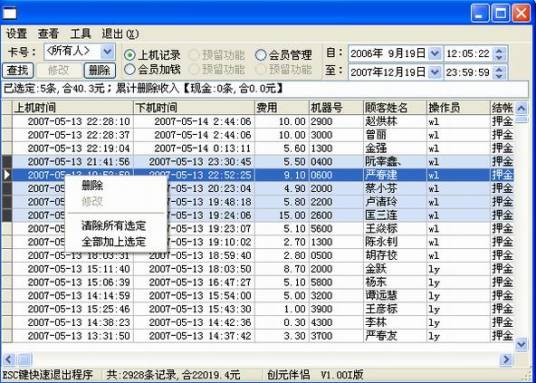Click the 顾客姓名 column header

(395, 108)
